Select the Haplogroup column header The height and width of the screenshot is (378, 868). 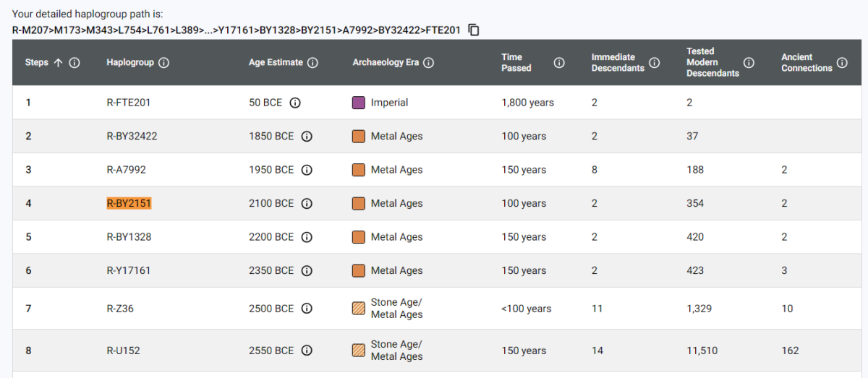click(x=130, y=63)
